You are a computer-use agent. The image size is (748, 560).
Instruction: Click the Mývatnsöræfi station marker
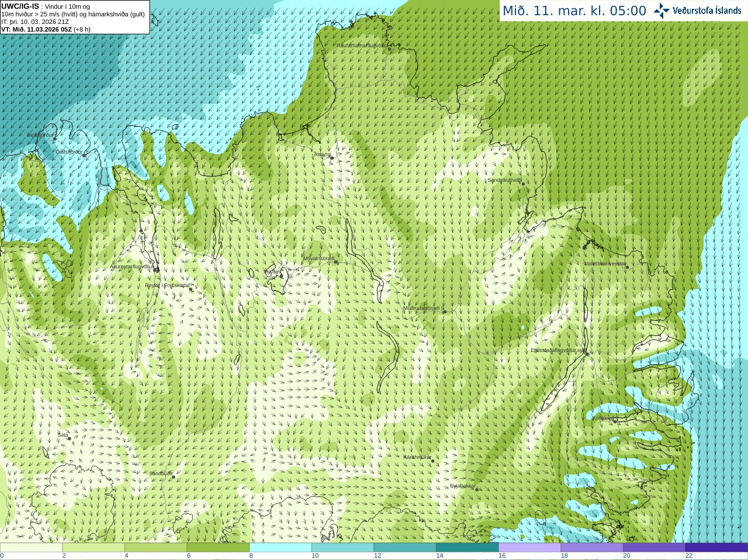336,261
